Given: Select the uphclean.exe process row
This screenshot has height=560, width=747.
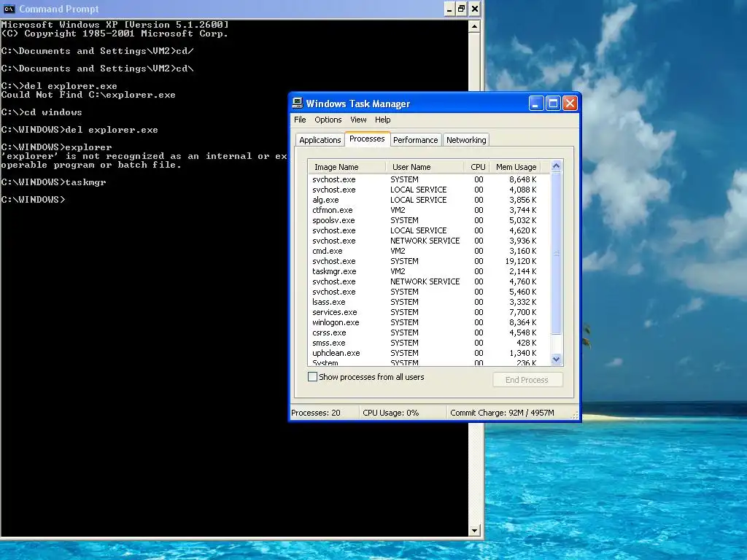Looking at the screenshot, I should pos(429,354).
